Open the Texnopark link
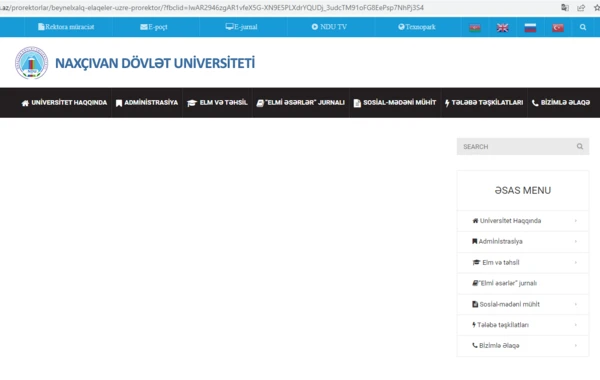The height and width of the screenshot is (380, 600). [417, 27]
